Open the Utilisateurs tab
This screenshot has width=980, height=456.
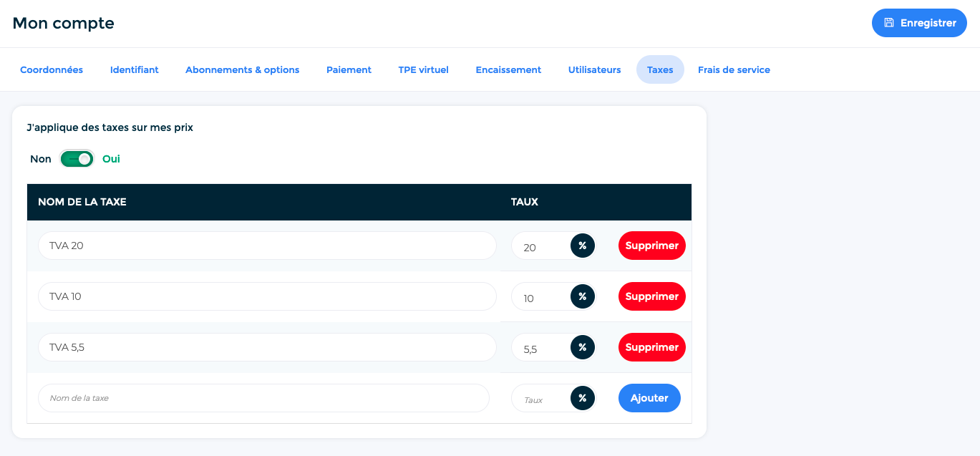[x=594, y=69]
